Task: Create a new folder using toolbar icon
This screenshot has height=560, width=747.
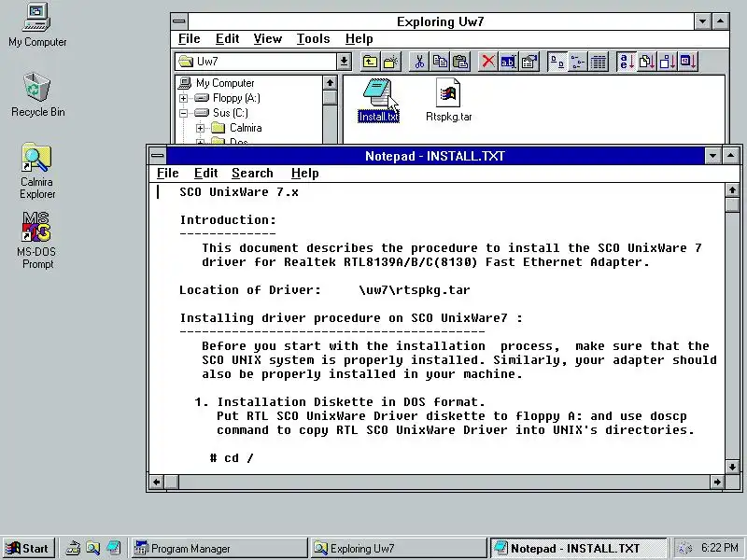Action: point(390,62)
